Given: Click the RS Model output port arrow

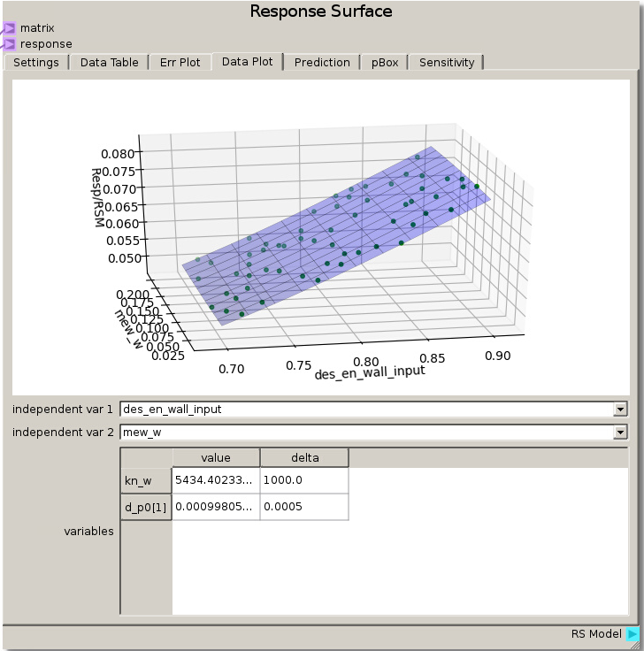Looking at the screenshot, I should point(632,634).
